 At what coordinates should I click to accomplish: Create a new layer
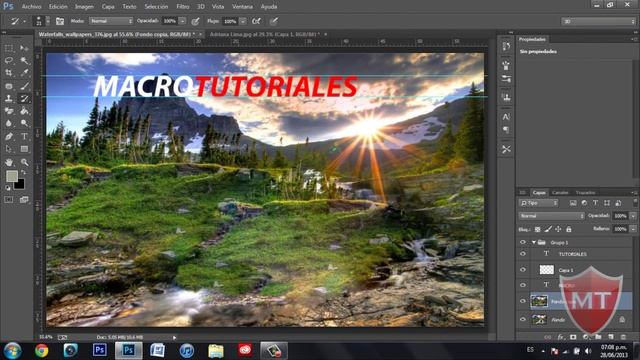(611, 337)
